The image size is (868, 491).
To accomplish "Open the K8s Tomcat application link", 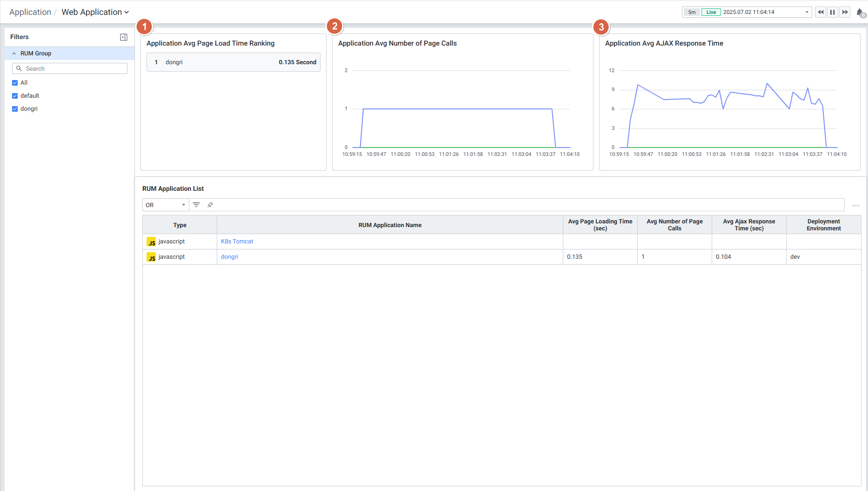I will click(x=237, y=242).
